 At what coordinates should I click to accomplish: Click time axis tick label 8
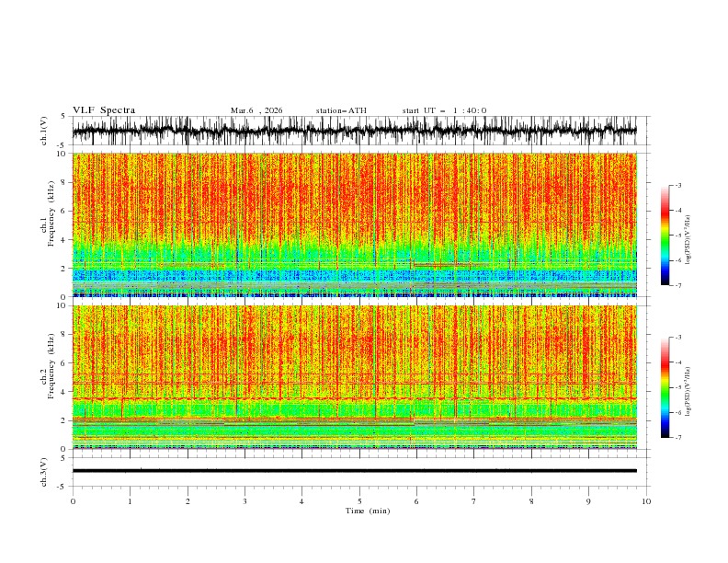pos(531,501)
